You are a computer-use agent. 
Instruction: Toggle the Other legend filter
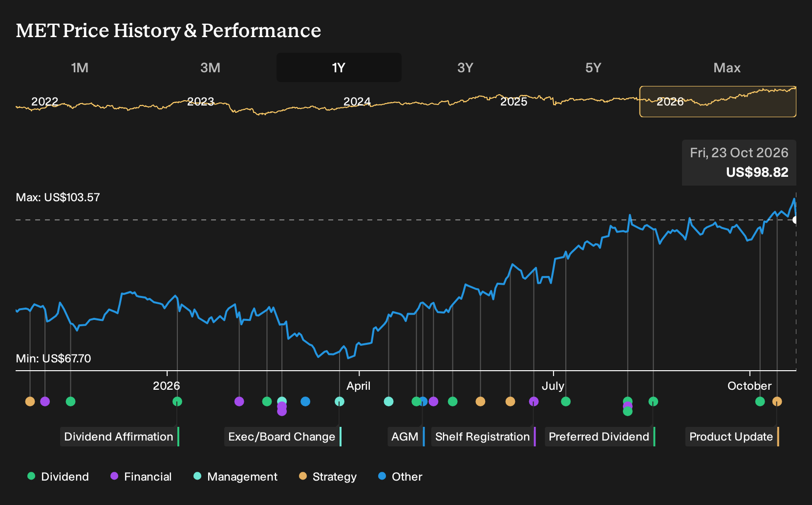click(x=400, y=476)
